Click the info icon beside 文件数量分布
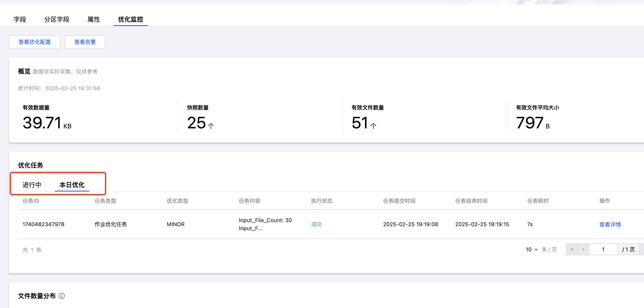The width and height of the screenshot is (644, 308). 62,296
